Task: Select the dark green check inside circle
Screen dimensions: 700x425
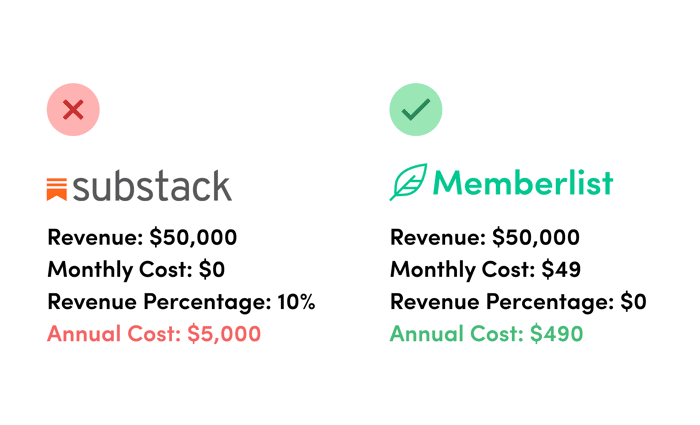Action: click(x=416, y=109)
